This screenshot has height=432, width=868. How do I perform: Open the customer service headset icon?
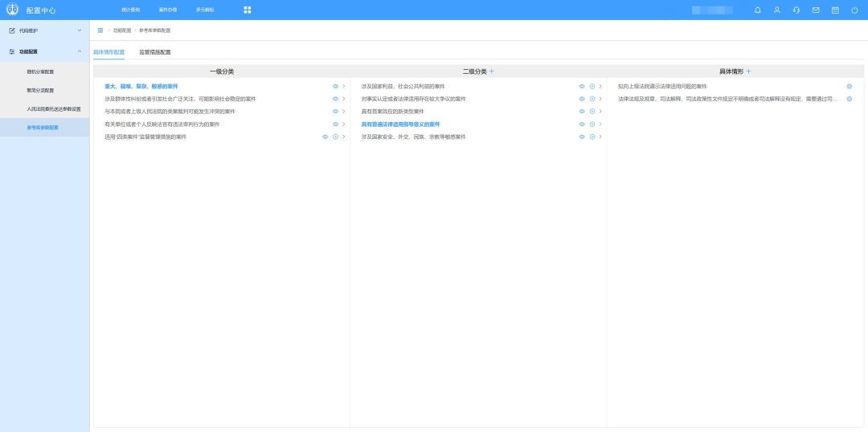796,10
